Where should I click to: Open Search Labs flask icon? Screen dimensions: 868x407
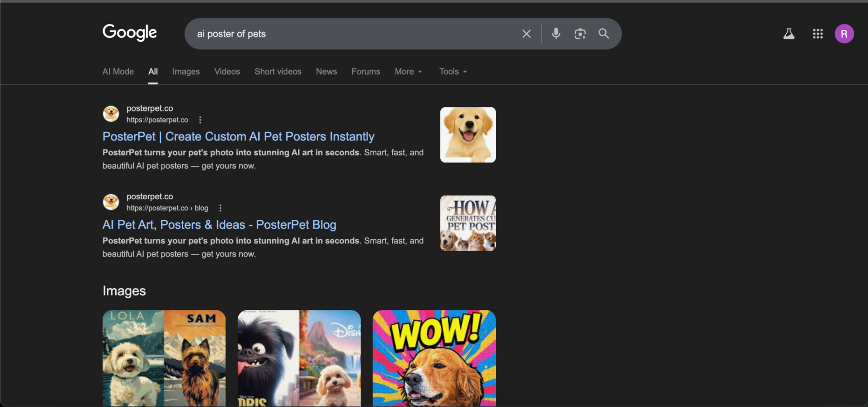pos(789,34)
